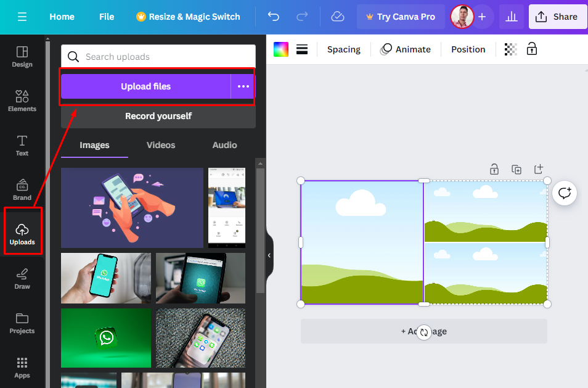This screenshot has width=588, height=388.
Task: Open the transparency checkerboard icon
Action: tap(511, 49)
